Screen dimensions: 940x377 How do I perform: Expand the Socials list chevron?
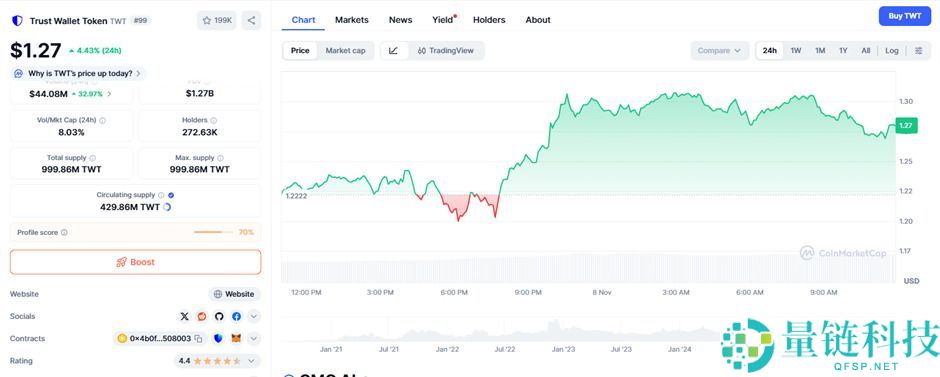(x=254, y=316)
